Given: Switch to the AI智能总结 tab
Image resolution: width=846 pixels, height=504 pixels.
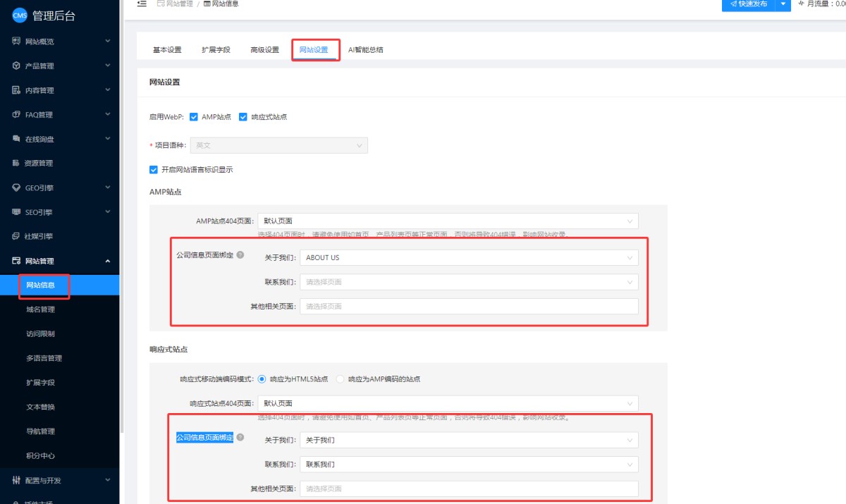Looking at the screenshot, I should pos(366,50).
